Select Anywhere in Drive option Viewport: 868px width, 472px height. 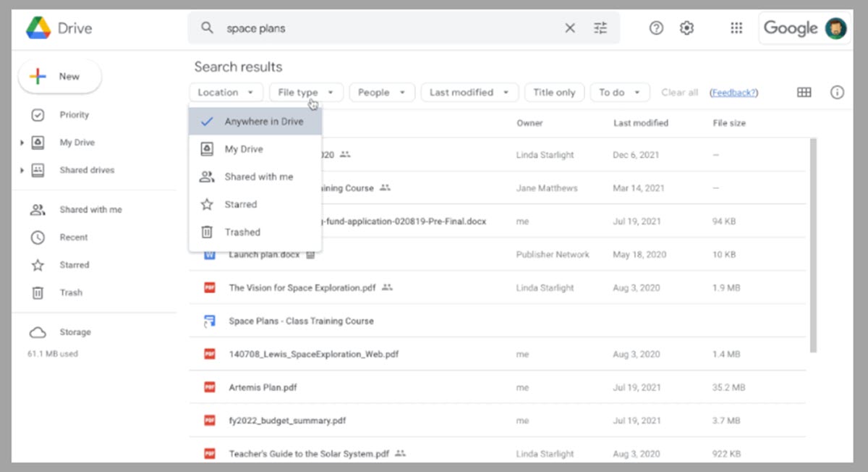(x=255, y=122)
